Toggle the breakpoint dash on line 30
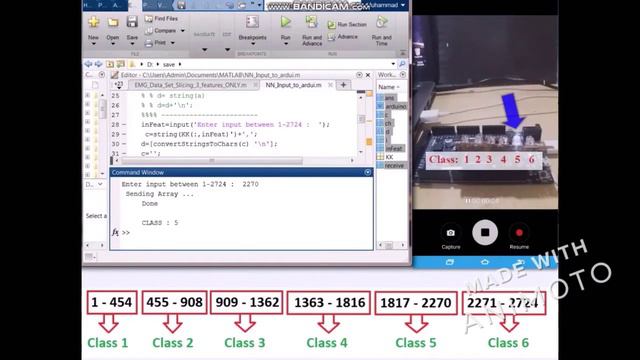640x360 pixels. point(124,144)
